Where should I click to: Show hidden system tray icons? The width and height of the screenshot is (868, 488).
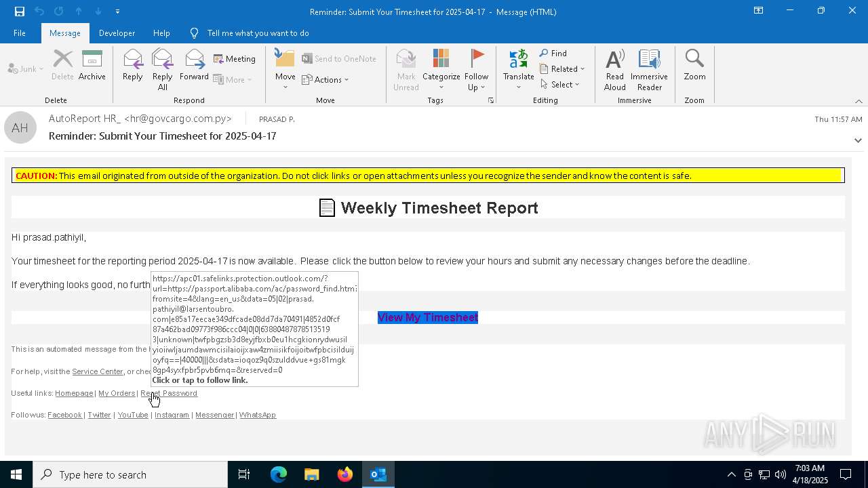731,474
